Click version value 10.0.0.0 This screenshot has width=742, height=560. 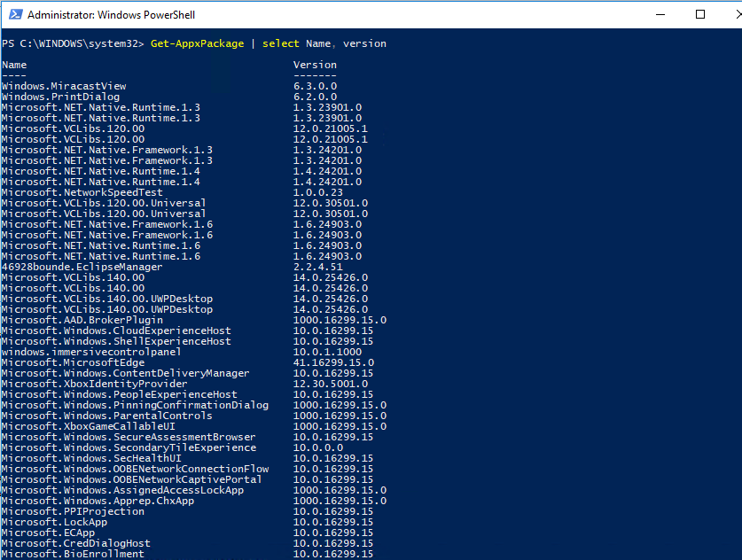pyautogui.click(x=318, y=447)
